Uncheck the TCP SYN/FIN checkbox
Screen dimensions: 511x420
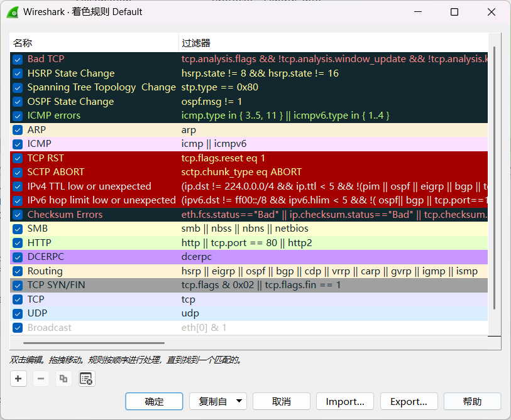pyautogui.click(x=18, y=285)
